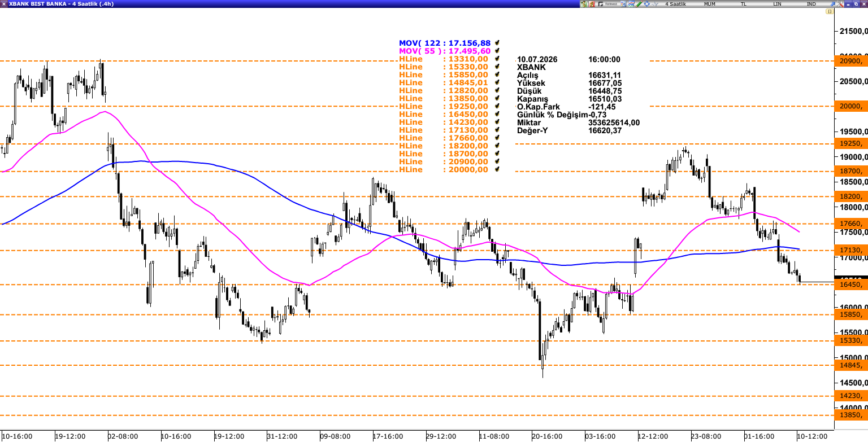The image size is (868, 442).
Task: Minimize the XBANK chart window
Action: pyautogui.click(x=848, y=4)
